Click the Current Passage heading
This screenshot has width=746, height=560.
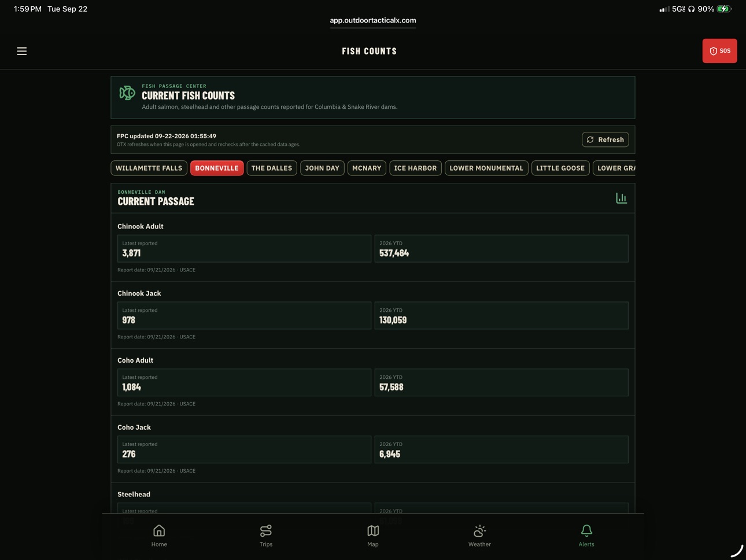[x=156, y=201]
